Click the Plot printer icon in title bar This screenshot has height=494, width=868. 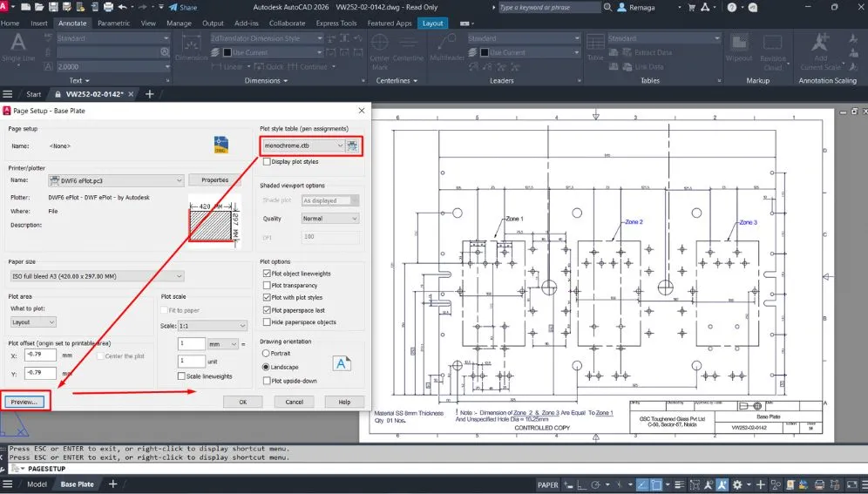108,7
